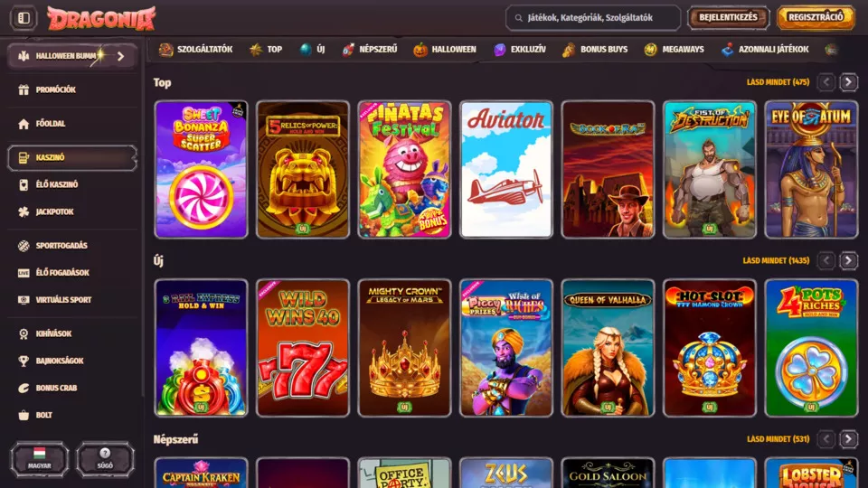This screenshot has height=488, width=868.
Task: Go to Főoldal home page
Action: click(x=49, y=124)
